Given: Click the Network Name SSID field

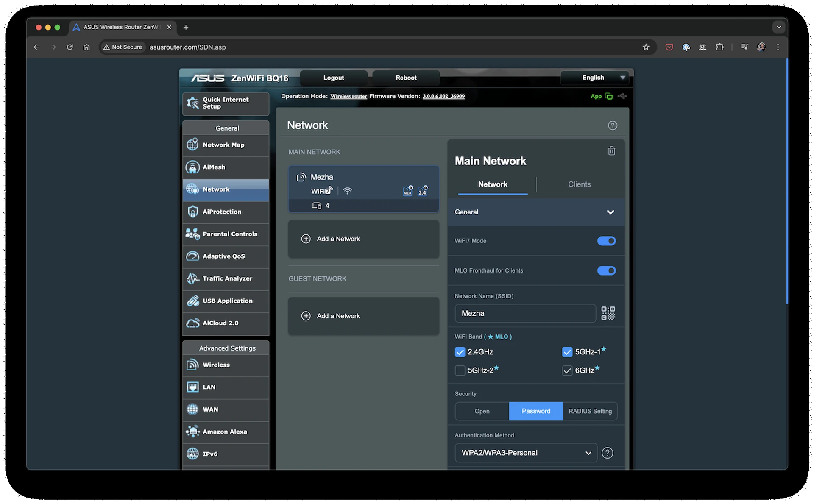Looking at the screenshot, I should pyautogui.click(x=525, y=313).
